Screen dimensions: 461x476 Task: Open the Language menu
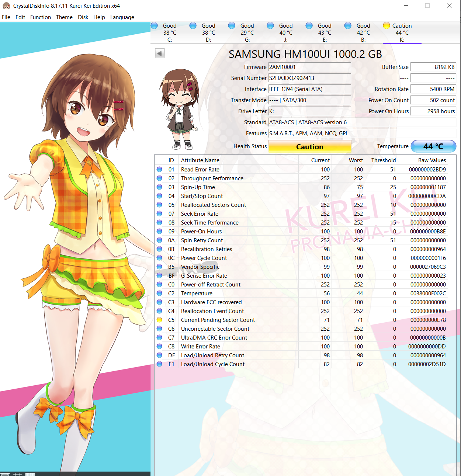(122, 17)
